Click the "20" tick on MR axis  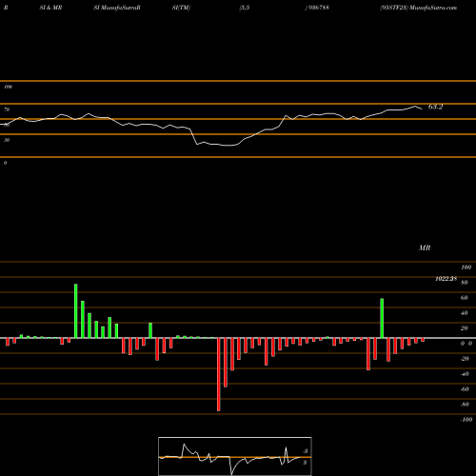click(465, 328)
